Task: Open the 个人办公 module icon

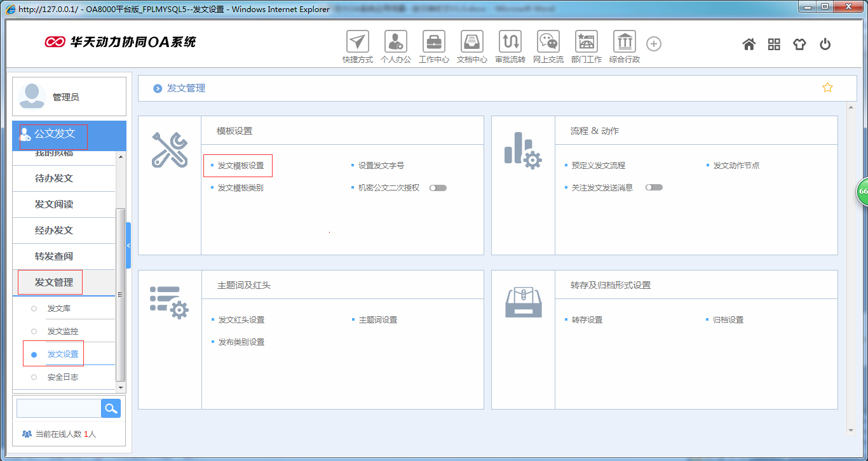Action: [396, 43]
